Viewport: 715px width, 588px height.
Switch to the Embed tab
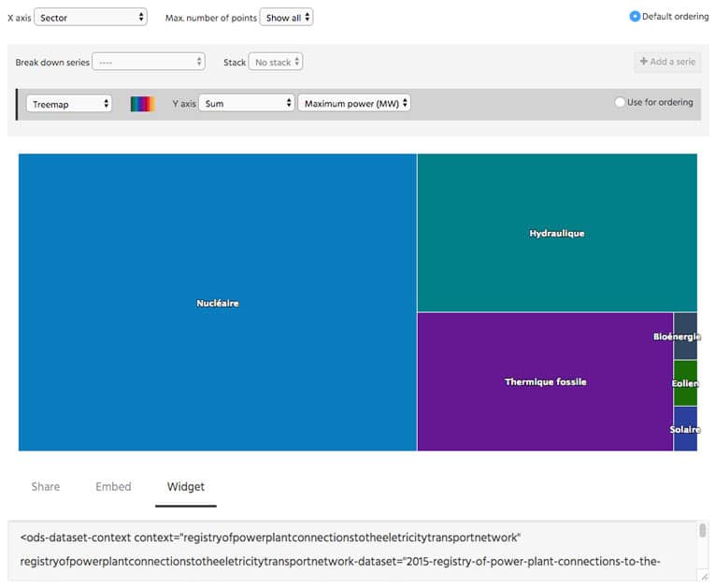[x=113, y=486]
